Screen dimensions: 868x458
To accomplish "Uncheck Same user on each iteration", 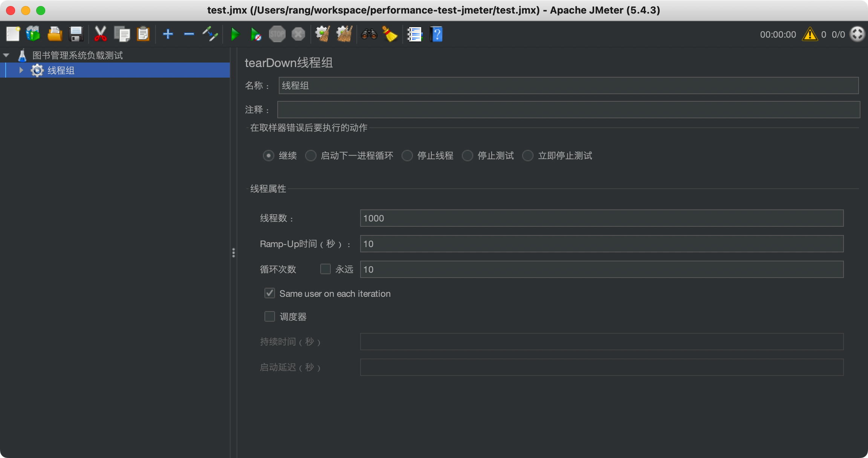I will pos(270,293).
